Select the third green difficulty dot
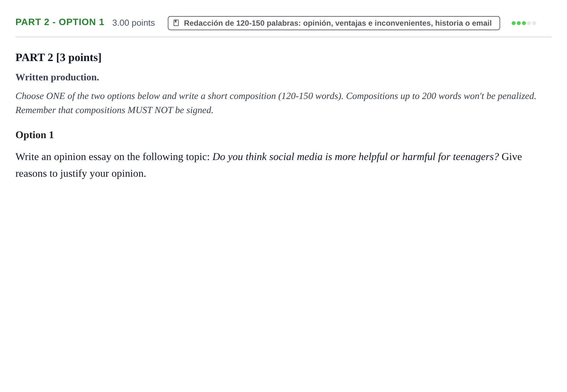 [524, 23]
